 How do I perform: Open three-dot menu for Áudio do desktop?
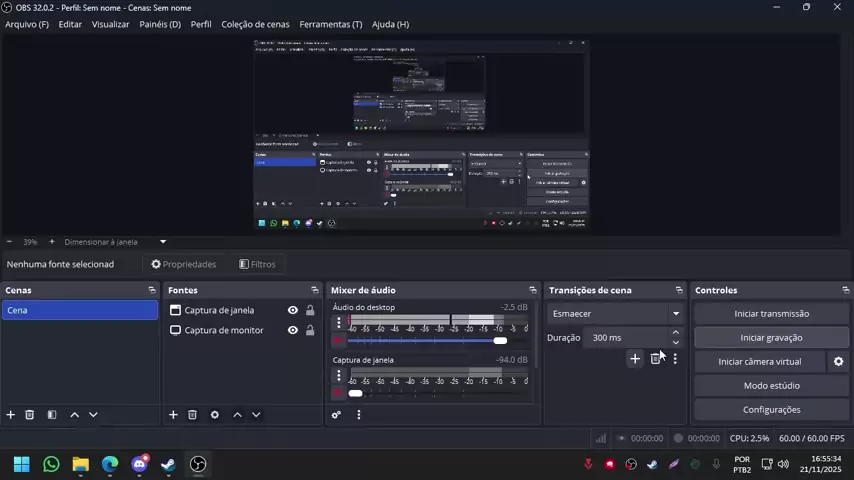click(x=339, y=323)
